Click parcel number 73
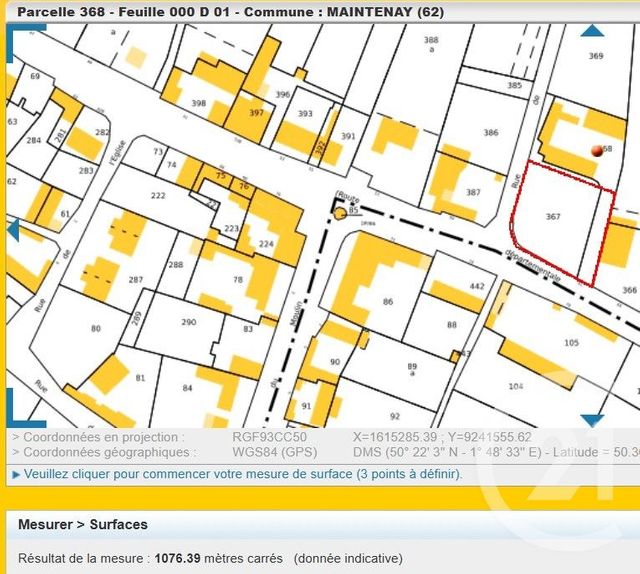This screenshot has height=574, width=640. (x=158, y=152)
